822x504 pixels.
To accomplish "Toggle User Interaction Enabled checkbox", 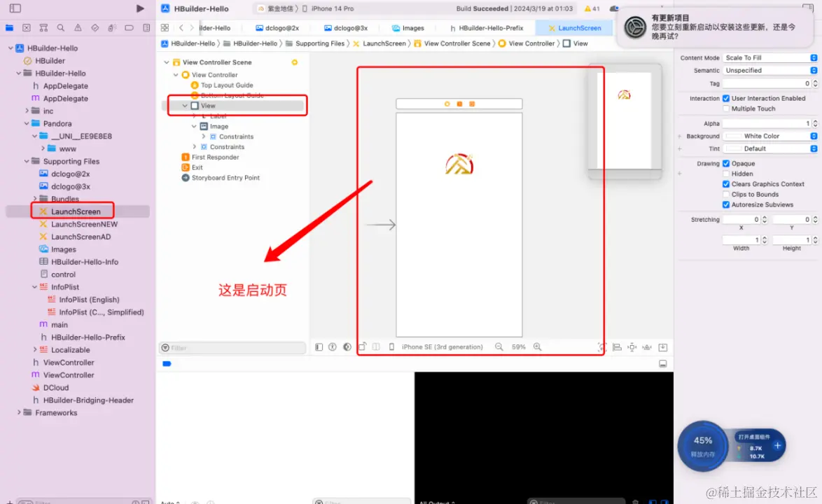I will point(726,99).
